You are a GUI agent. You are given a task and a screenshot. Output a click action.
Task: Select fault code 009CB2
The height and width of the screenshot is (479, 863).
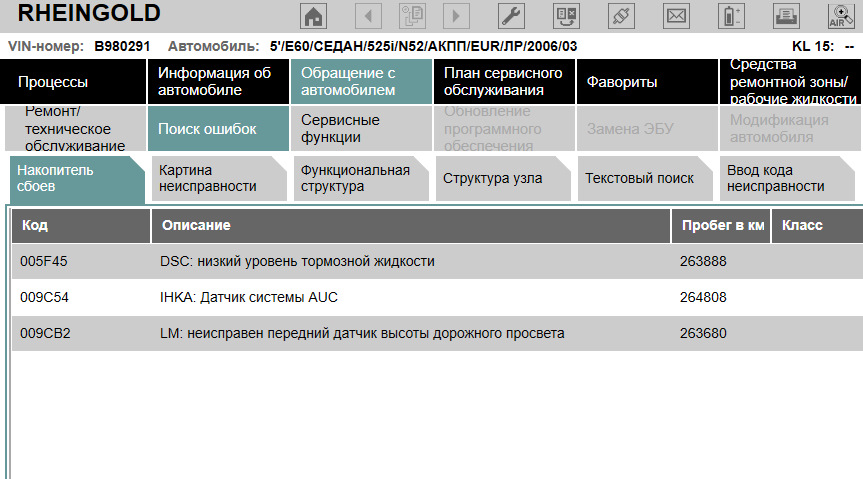[45, 333]
